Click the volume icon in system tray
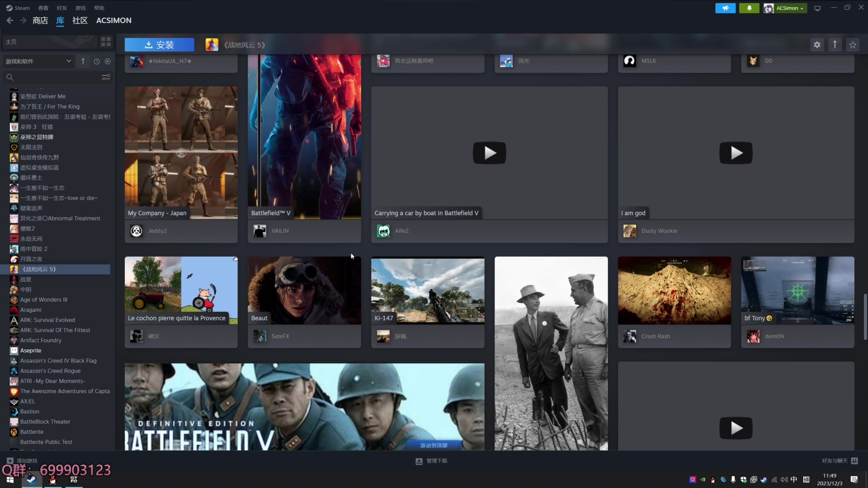The image size is (868, 488). tap(784, 480)
